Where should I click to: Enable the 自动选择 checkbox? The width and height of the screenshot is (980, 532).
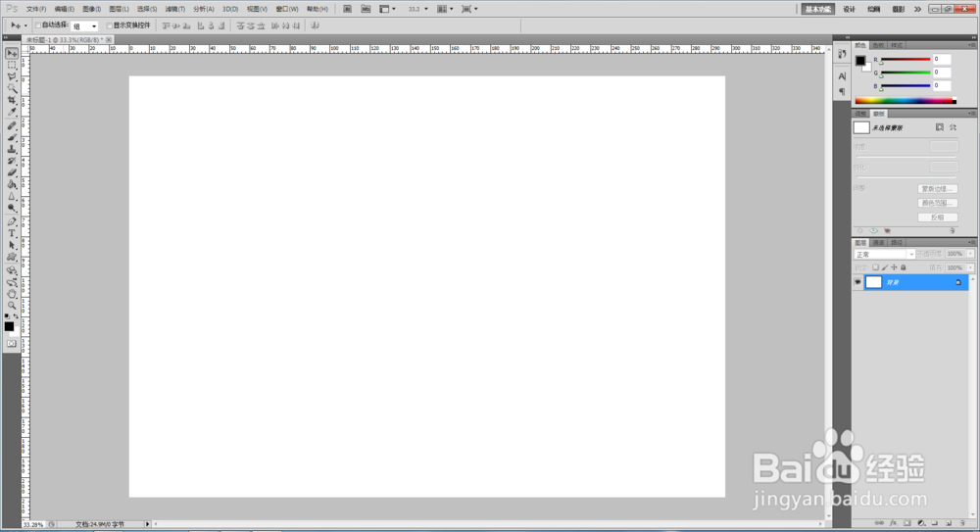click(x=38, y=25)
